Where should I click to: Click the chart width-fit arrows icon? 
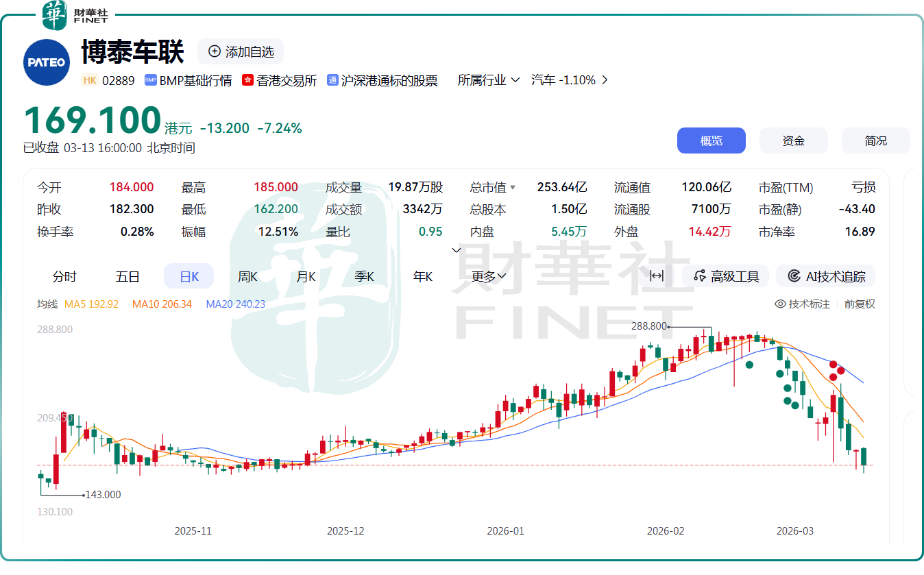pyautogui.click(x=656, y=276)
